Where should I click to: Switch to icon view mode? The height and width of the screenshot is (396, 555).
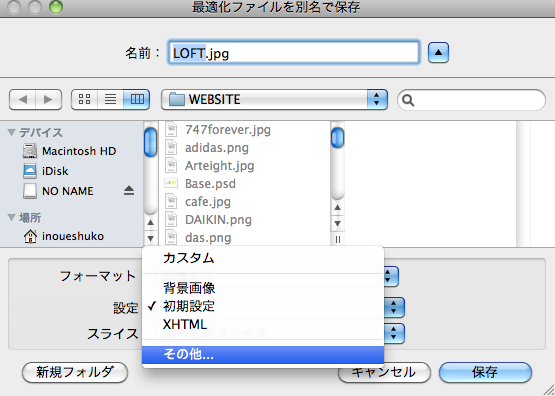pos(84,99)
